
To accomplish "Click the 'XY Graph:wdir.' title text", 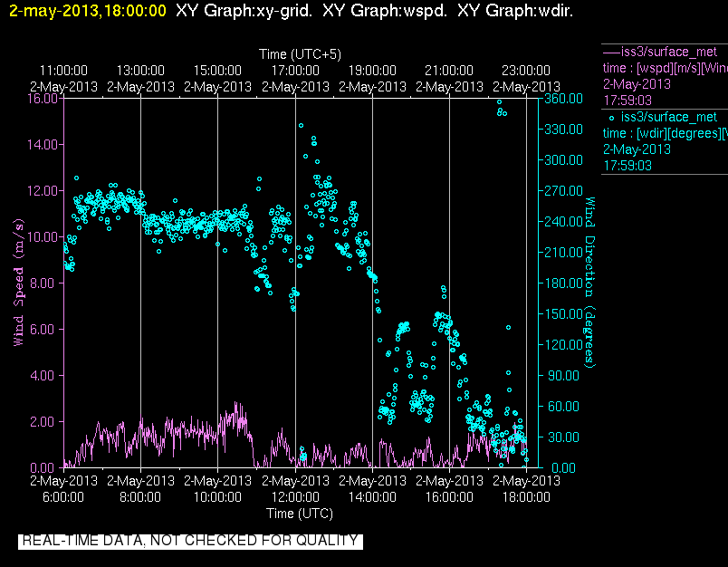I will tap(515, 11).
